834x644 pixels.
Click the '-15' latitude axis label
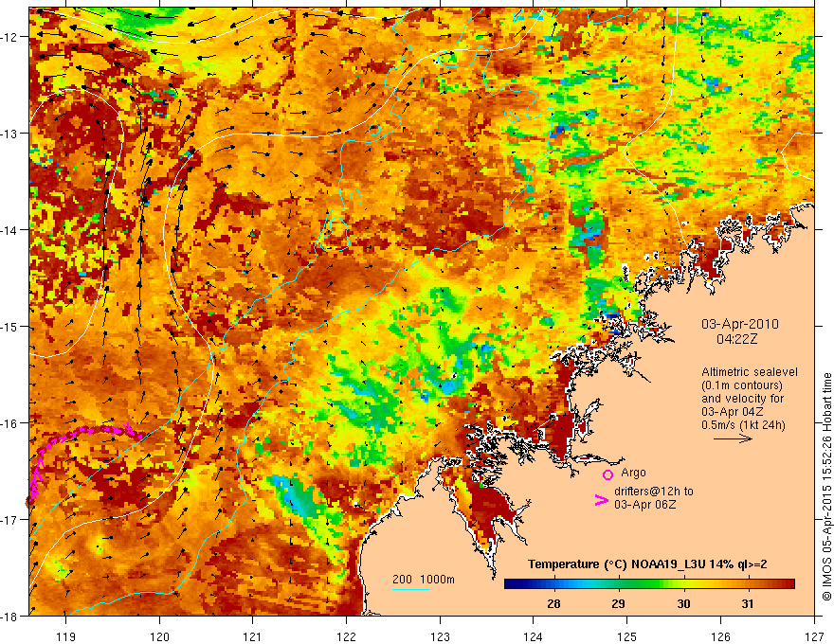coord(9,326)
